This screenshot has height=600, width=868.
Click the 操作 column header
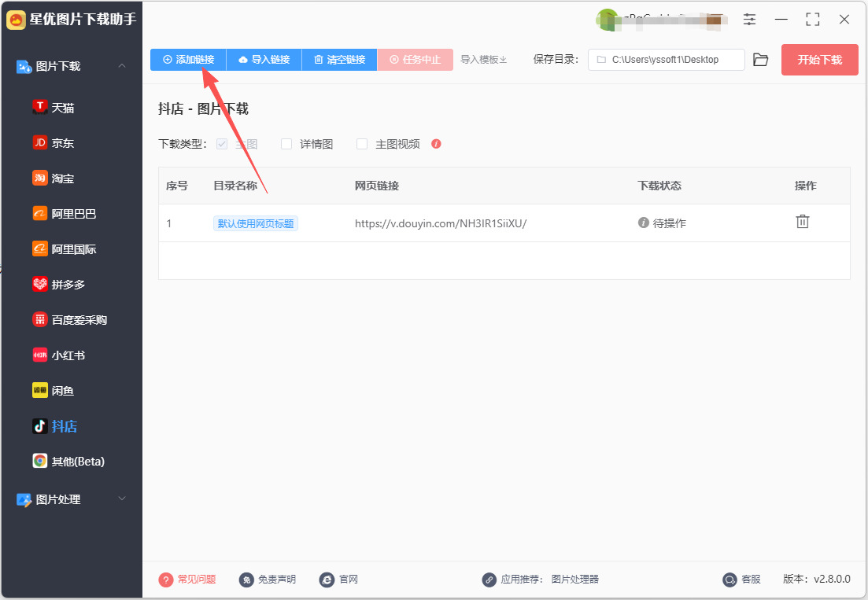[x=806, y=186]
